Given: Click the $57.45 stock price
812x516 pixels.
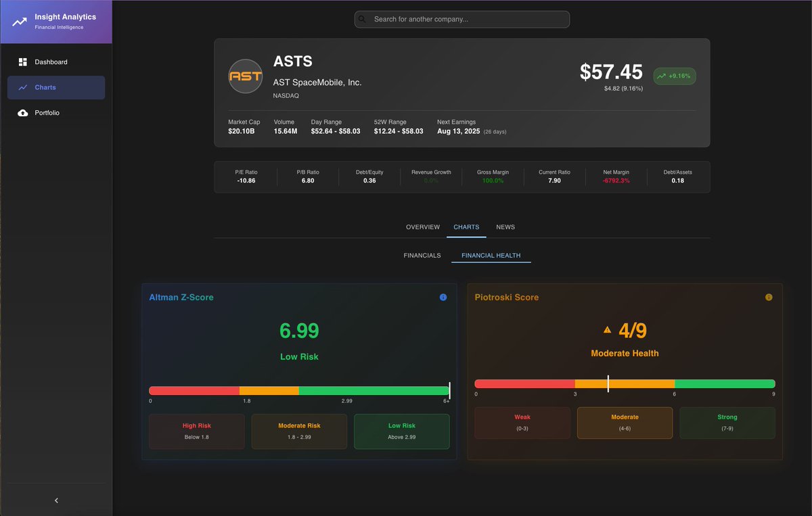Looking at the screenshot, I should (611, 72).
